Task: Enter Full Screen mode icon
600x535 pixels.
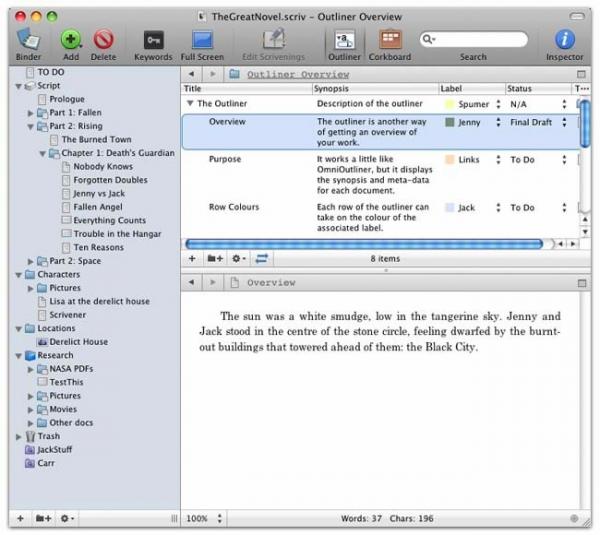Action: pos(202,40)
